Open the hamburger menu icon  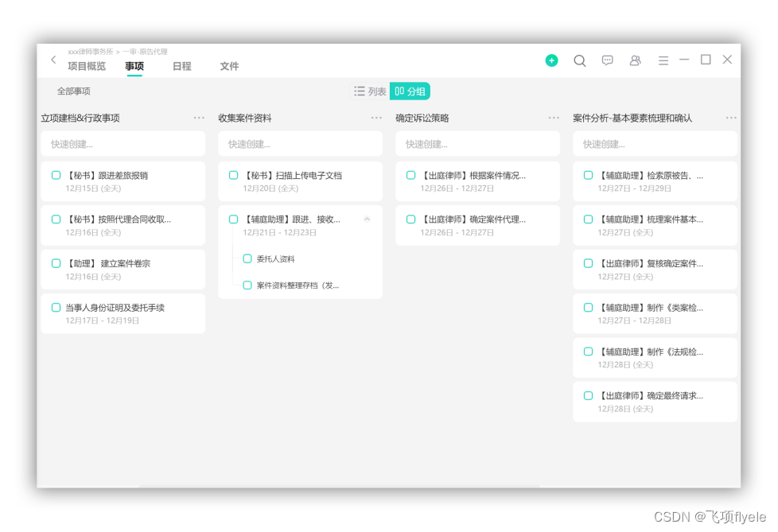pos(663,60)
